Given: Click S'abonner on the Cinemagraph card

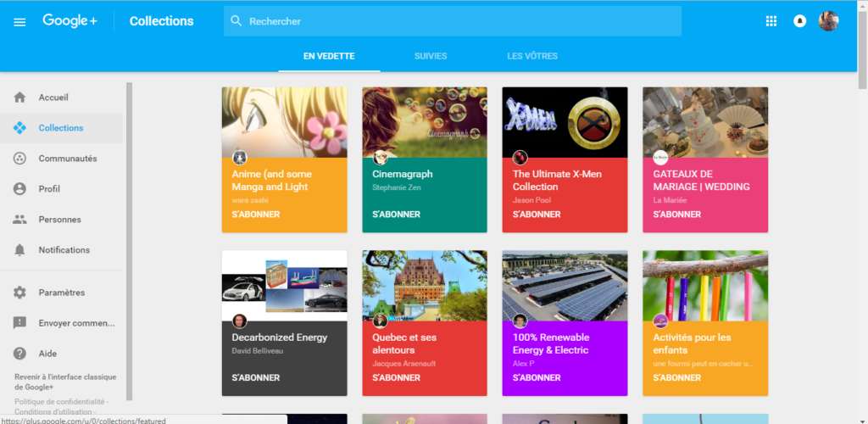Looking at the screenshot, I should [397, 215].
